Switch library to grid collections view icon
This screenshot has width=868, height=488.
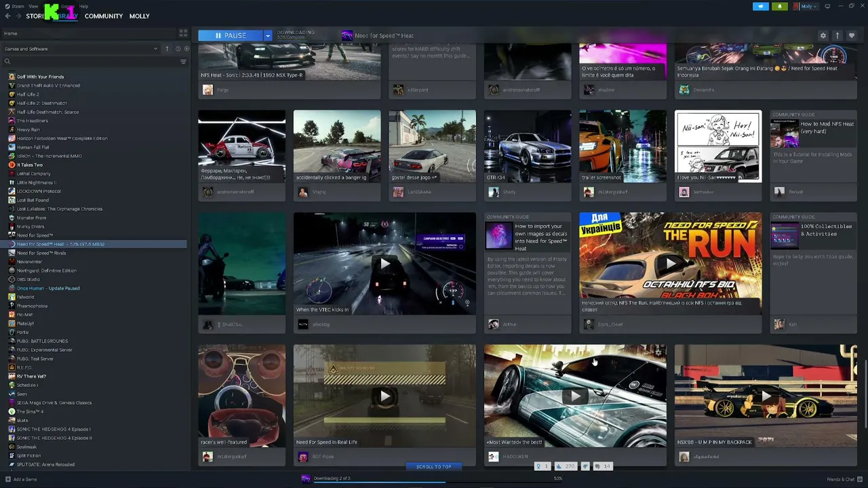(x=183, y=33)
